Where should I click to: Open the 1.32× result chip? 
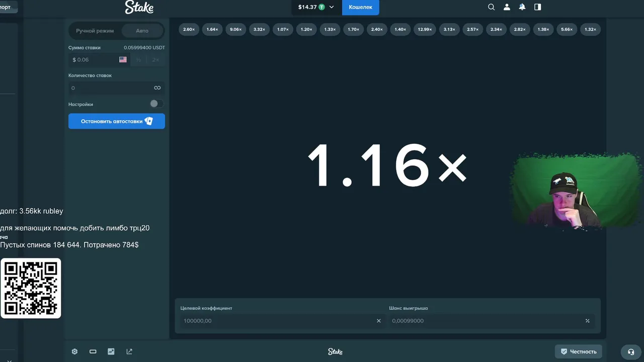pos(590,29)
